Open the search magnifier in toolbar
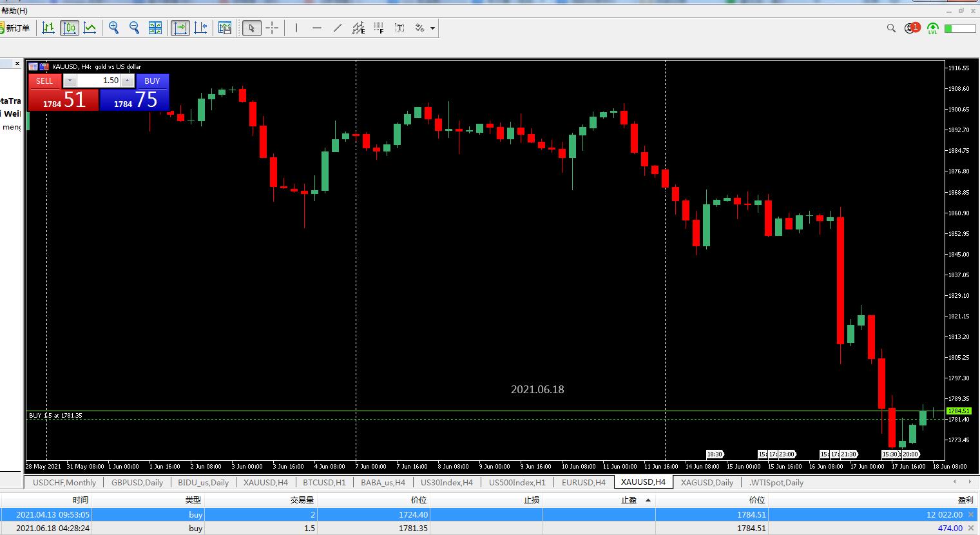 [x=892, y=28]
